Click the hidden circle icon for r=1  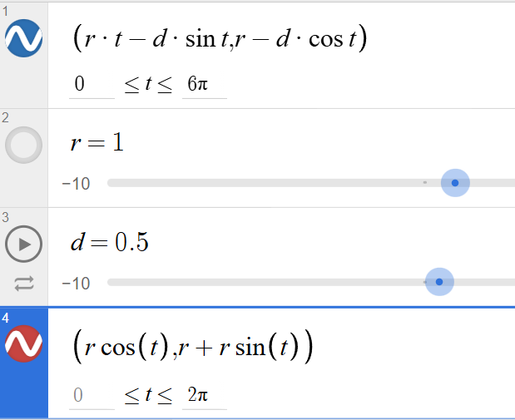pyautogui.click(x=23, y=145)
